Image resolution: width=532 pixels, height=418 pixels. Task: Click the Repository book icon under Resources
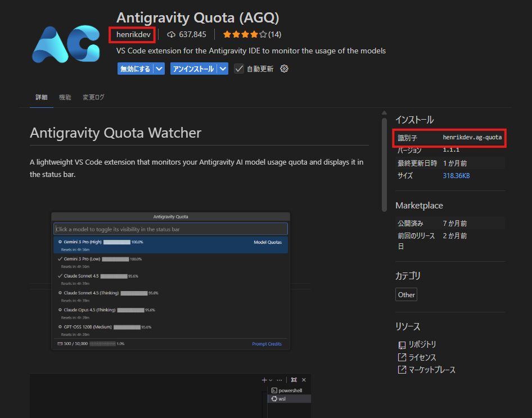coord(402,345)
